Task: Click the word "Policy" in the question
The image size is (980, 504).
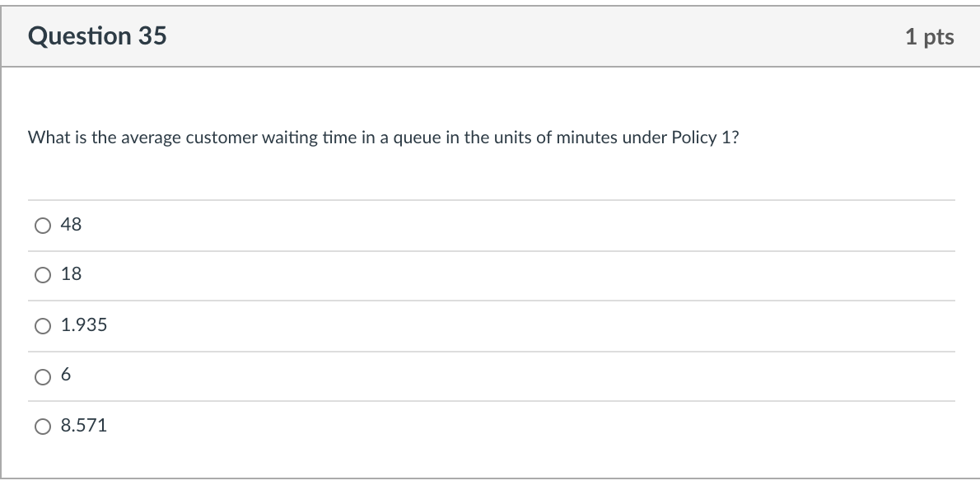Action: click(693, 138)
